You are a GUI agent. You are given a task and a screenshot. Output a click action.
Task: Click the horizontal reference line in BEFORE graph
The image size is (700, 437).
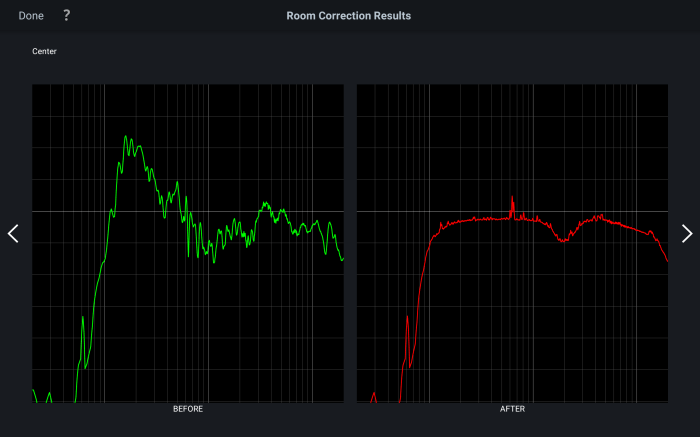click(x=60, y=212)
